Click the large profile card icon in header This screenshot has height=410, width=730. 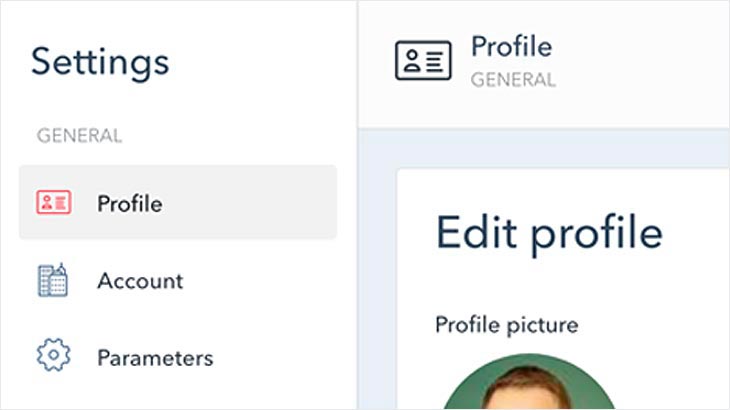pyautogui.click(x=423, y=60)
